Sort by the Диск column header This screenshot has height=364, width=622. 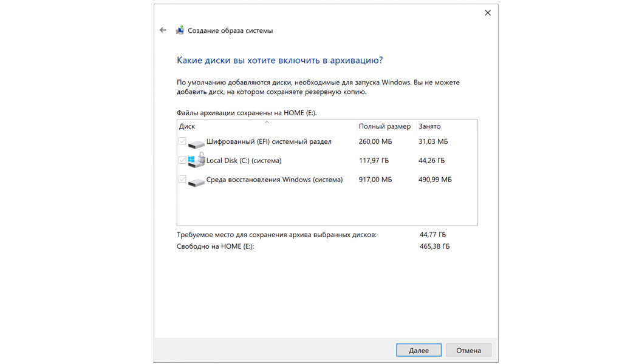(x=267, y=126)
